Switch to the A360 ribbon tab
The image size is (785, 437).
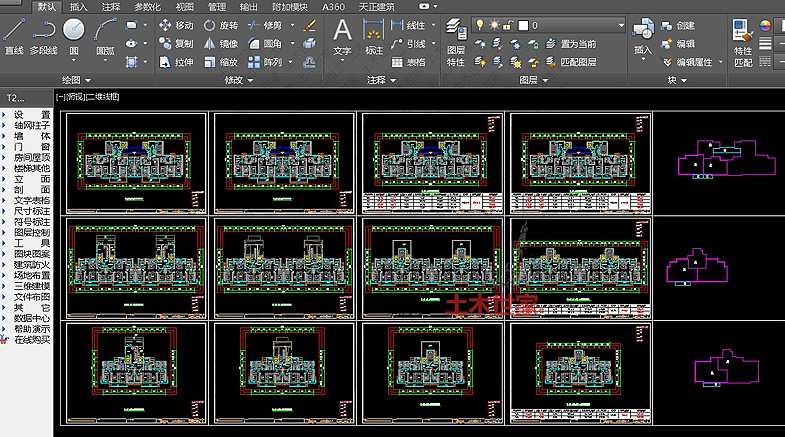(333, 7)
